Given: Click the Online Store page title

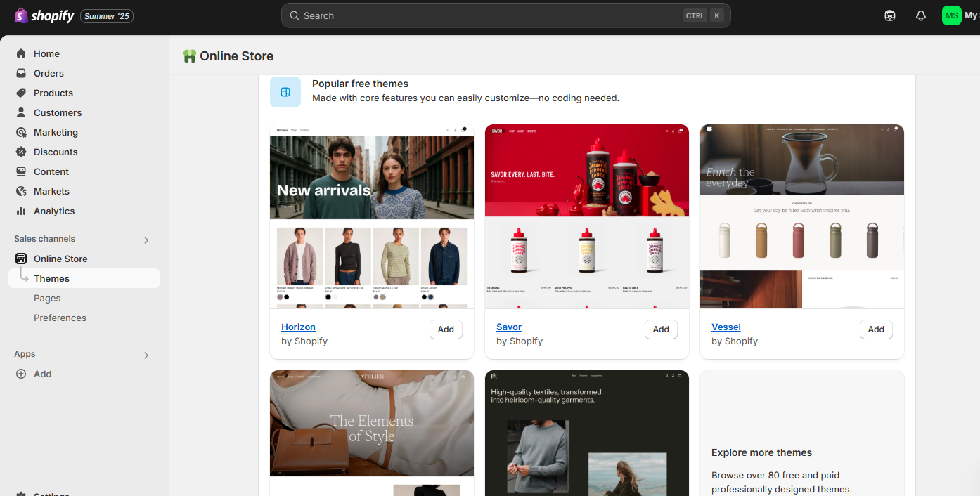Looking at the screenshot, I should point(237,56).
